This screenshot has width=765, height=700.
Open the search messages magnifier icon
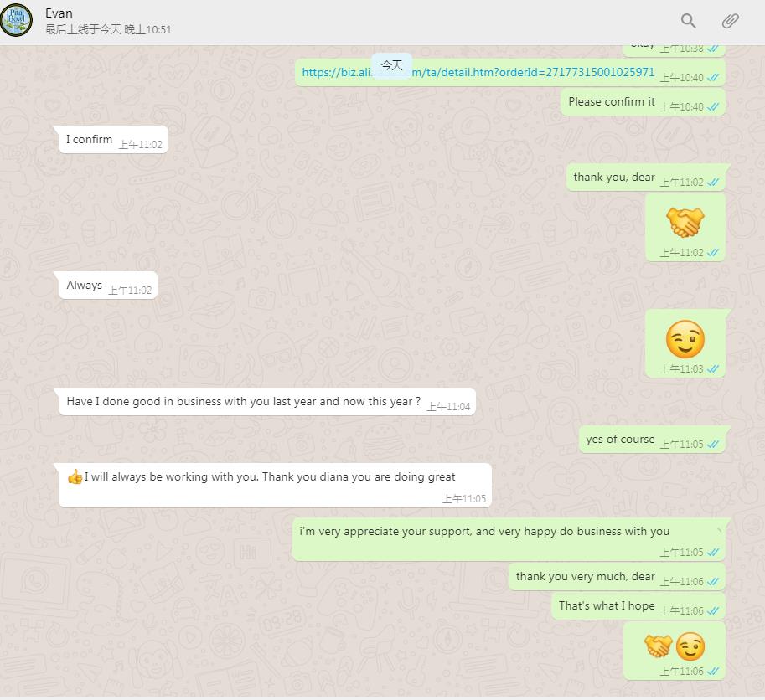click(x=688, y=20)
